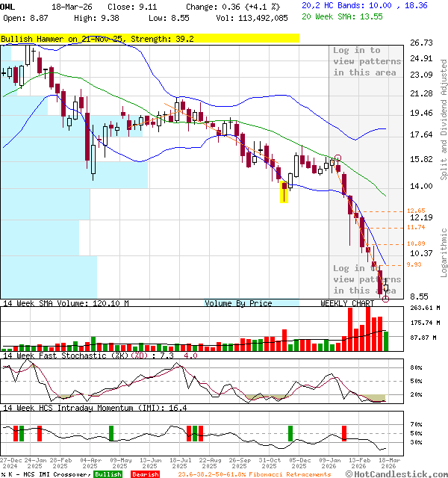Select the WEEKLY CHART label

pos(347,303)
